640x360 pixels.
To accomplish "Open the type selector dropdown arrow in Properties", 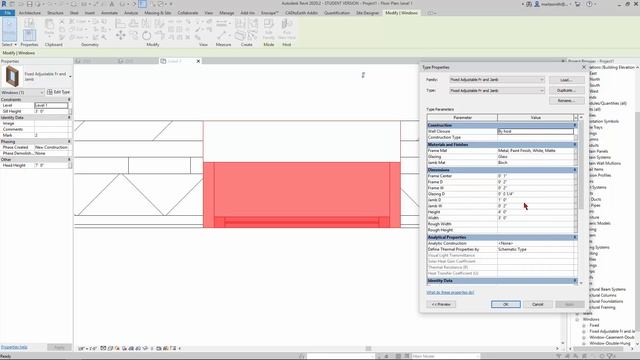I will [70, 76].
